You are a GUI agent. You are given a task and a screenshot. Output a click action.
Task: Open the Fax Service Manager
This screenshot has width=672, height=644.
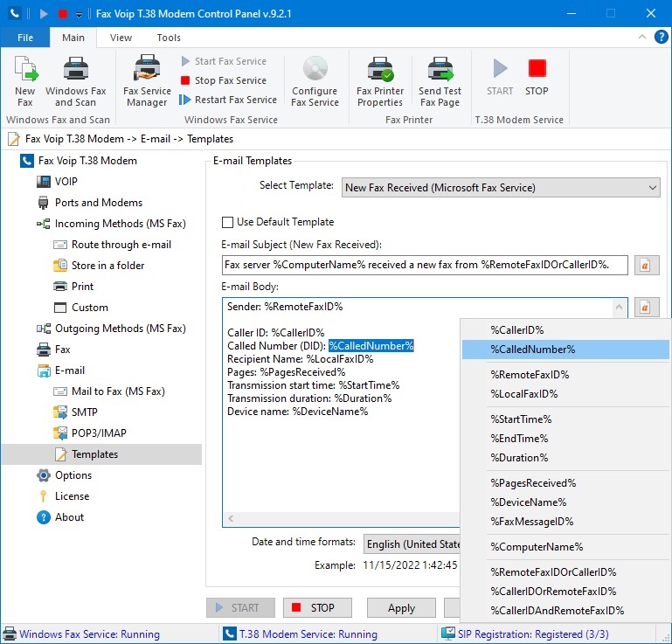(x=147, y=81)
